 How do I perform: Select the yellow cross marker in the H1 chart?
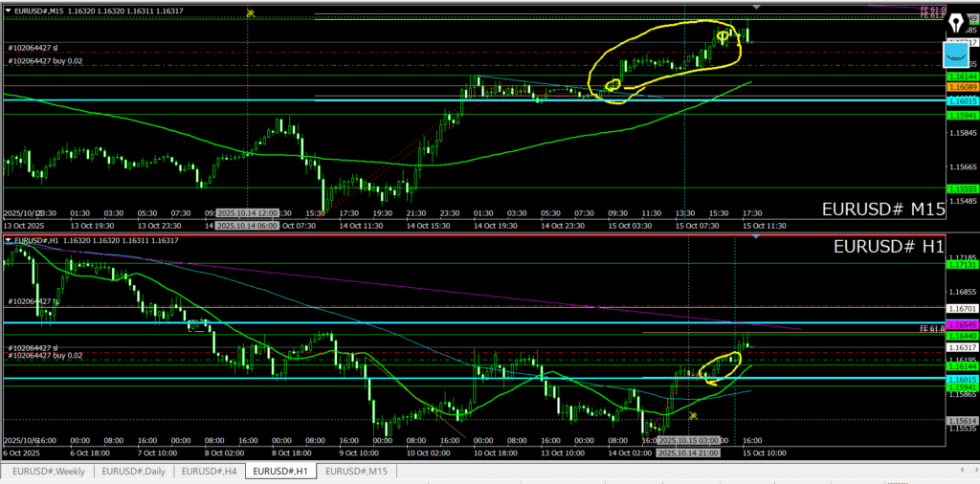(x=692, y=415)
